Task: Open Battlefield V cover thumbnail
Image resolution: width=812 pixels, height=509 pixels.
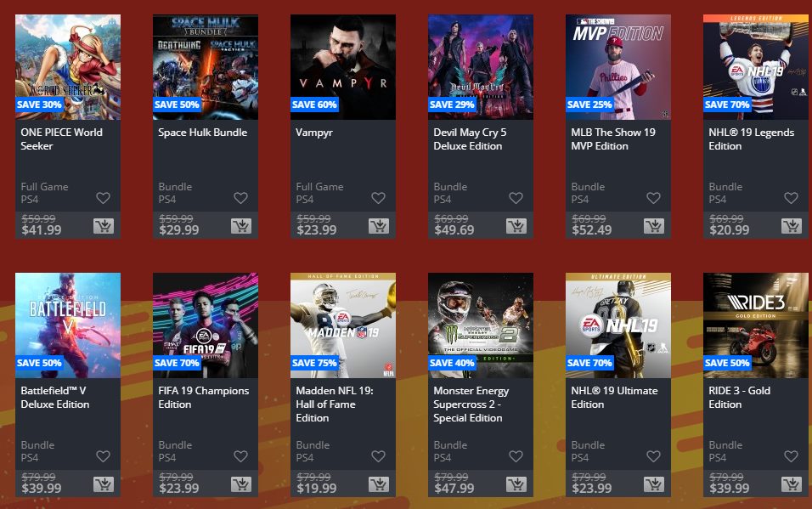Action: pyautogui.click(x=68, y=325)
